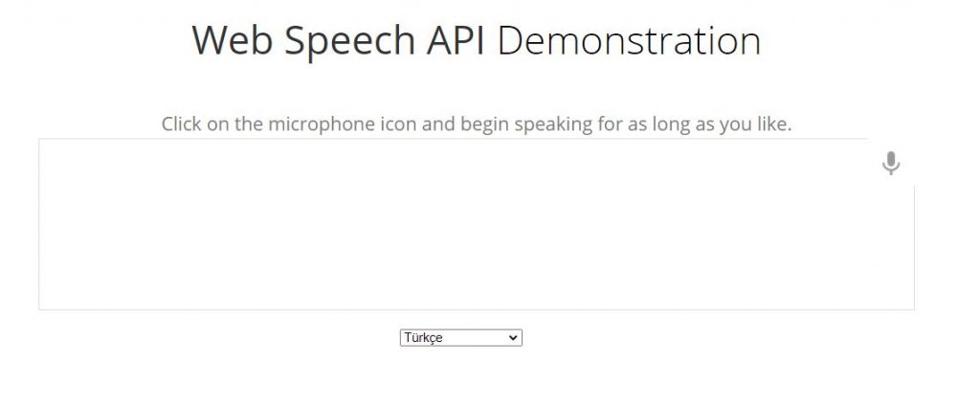Click "speaking" in the instruction sentence
This screenshot has height=409, width=980.
pyautogui.click(x=552, y=125)
